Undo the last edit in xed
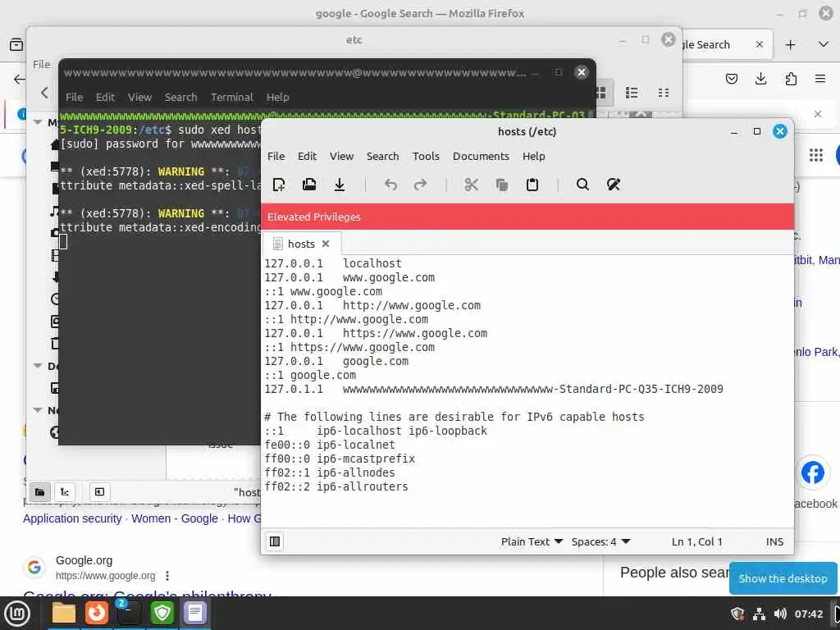 point(390,185)
